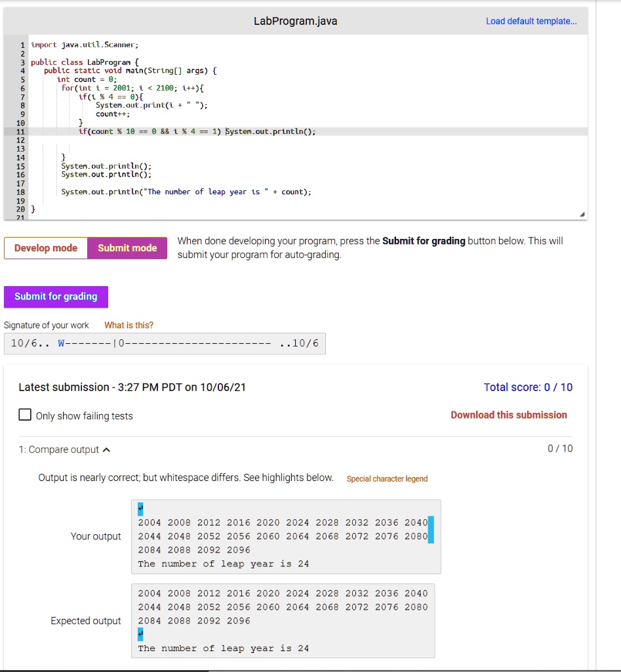The height and width of the screenshot is (672, 621).
Task: Tick the 'Only show failing tests' checkbox
Action: [25, 415]
